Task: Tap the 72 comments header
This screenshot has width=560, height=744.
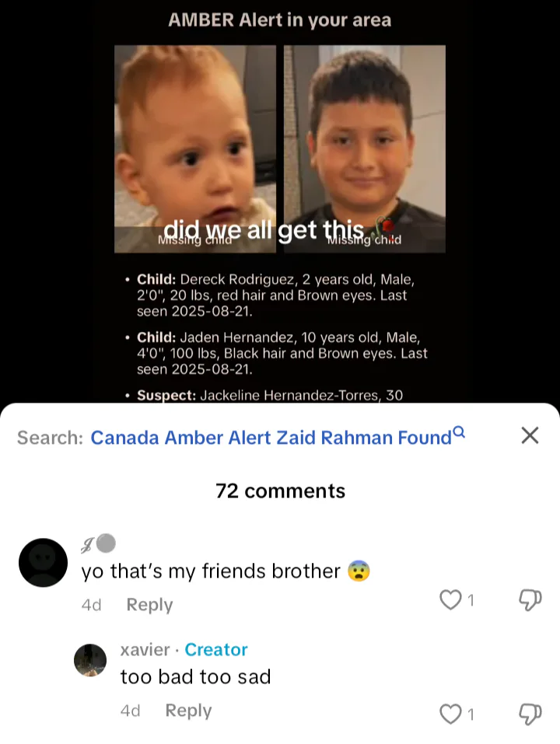Action: point(280,491)
